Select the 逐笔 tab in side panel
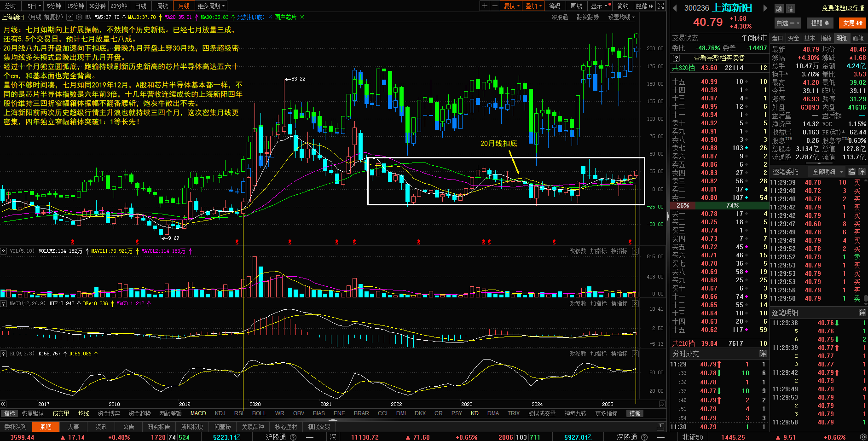Image resolution: width=868 pixels, height=441 pixels. click(x=858, y=38)
